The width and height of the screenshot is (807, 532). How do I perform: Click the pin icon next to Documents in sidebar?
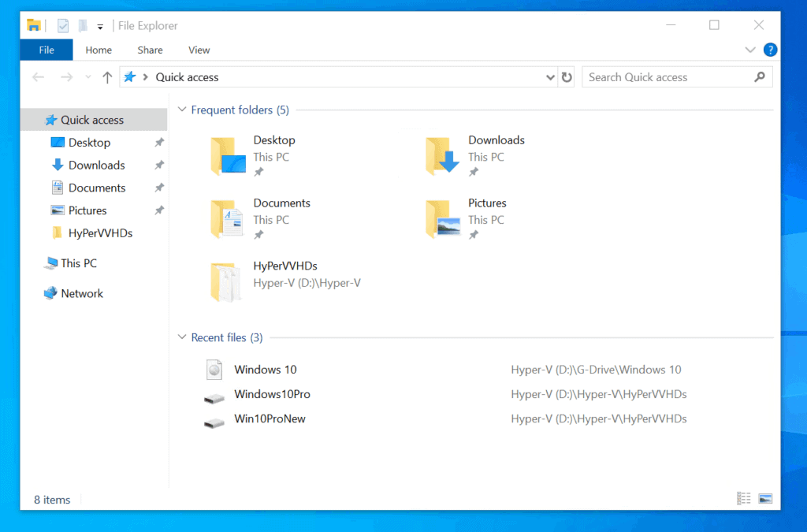click(159, 188)
